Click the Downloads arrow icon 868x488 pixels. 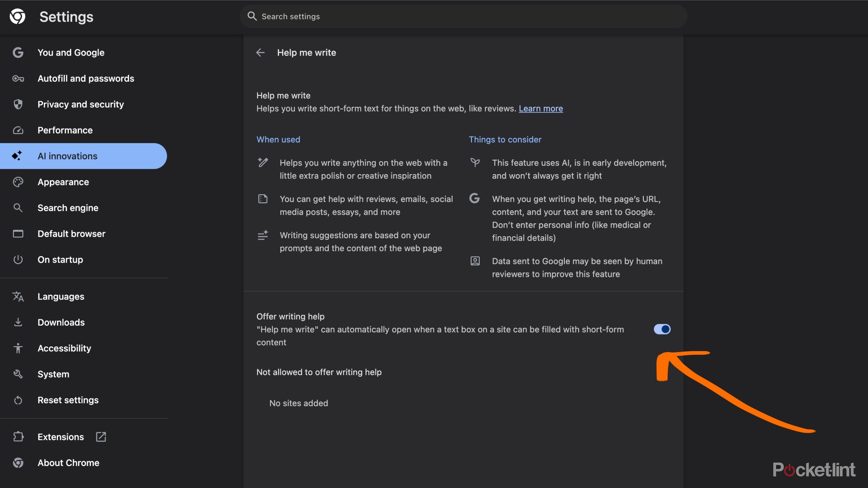tap(18, 322)
